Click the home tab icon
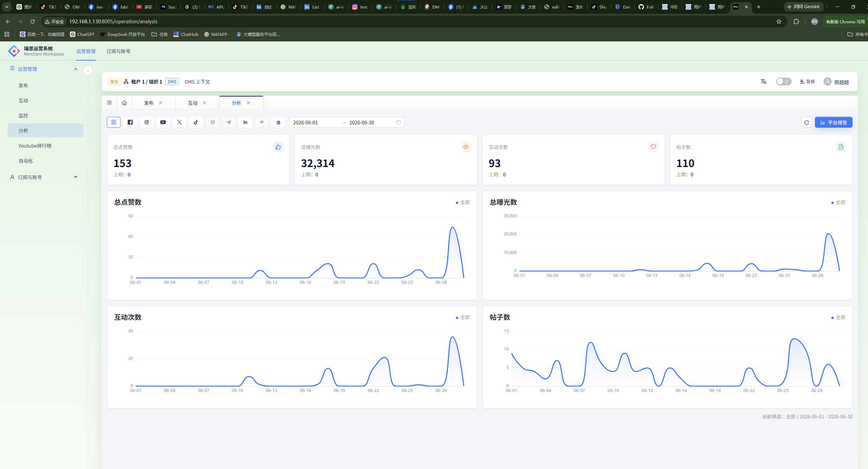Screen dimensions: 868x469 coord(124,103)
